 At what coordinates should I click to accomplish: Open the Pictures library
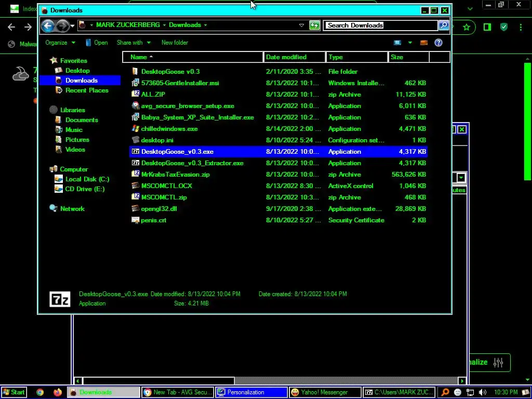coord(77,139)
